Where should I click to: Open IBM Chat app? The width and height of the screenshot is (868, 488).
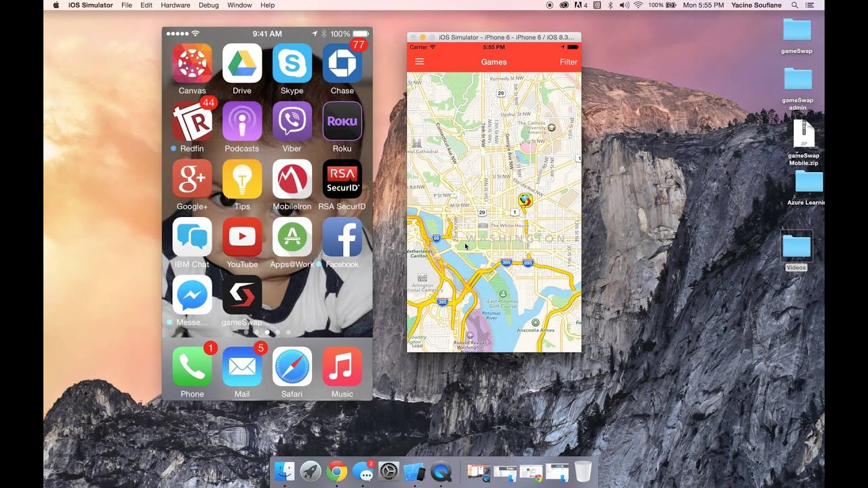pos(192,237)
